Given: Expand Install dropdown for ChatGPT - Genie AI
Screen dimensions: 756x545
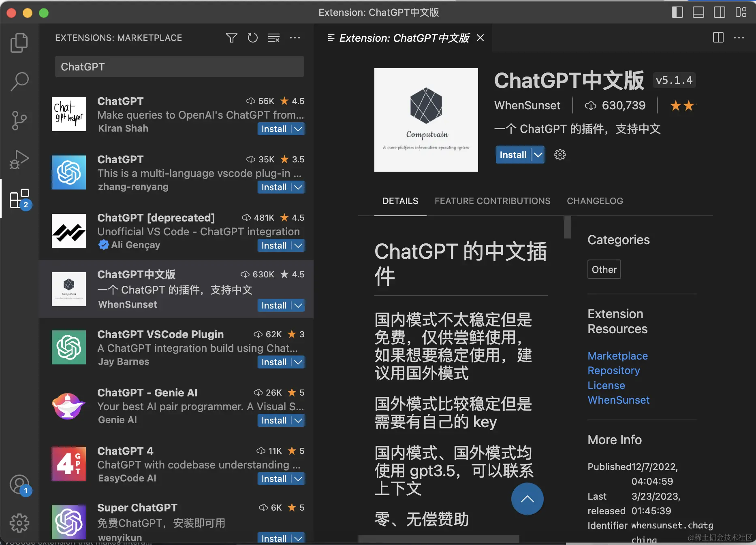Looking at the screenshot, I should point(298,421).
